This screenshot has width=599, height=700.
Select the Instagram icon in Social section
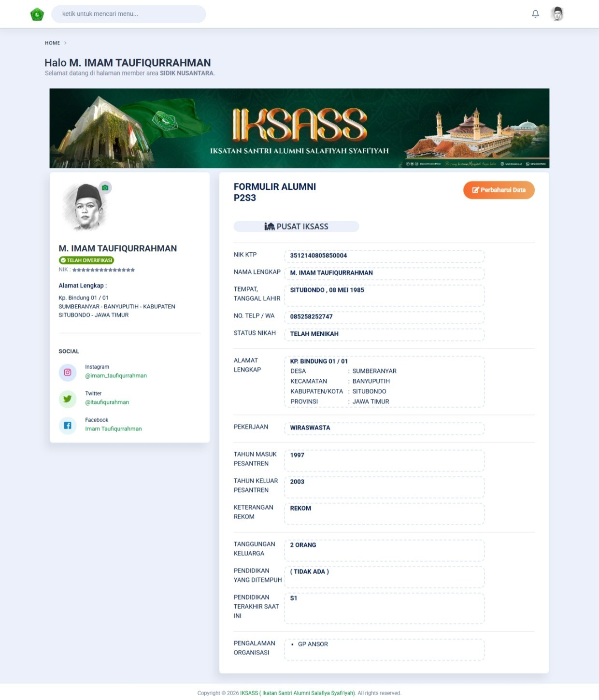68,372
